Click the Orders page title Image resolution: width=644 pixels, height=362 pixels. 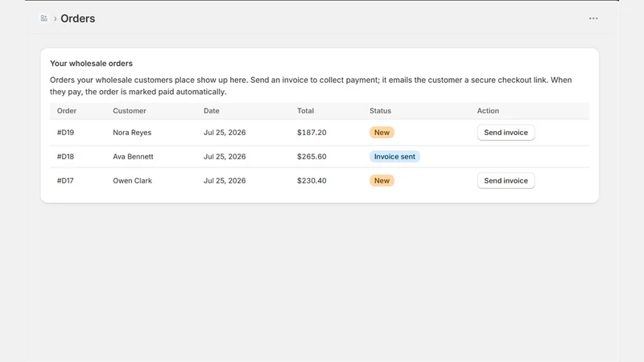77,19
